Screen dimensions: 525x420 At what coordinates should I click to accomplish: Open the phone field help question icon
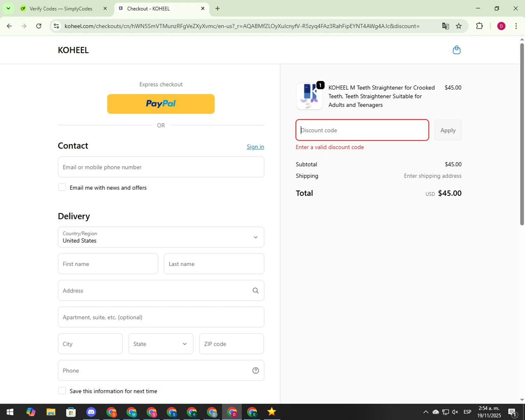255,371
